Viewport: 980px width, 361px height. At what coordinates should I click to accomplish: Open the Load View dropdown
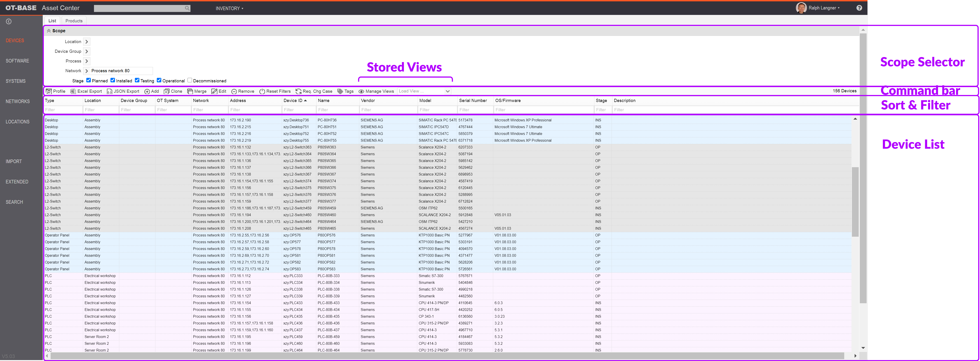(x=424, y=91)
